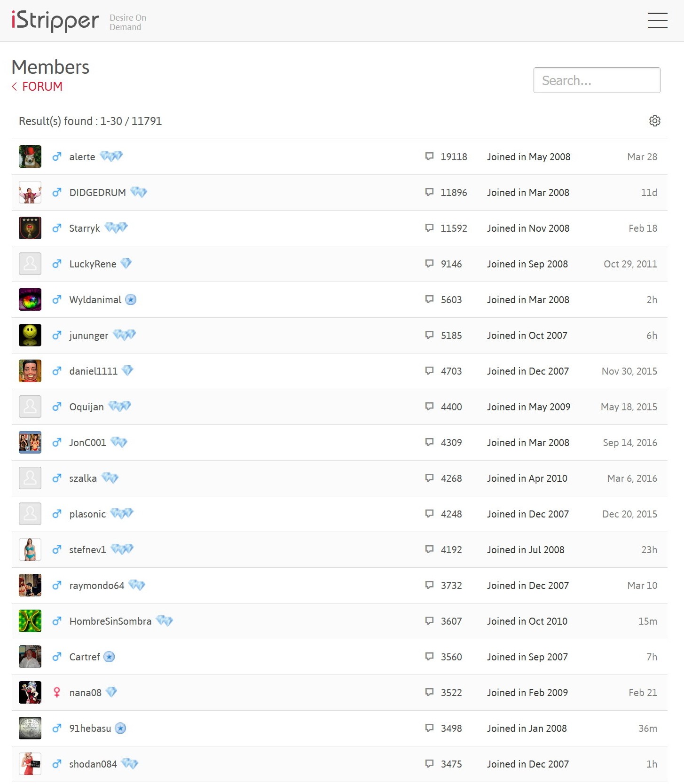Go back via the FORUM link
Viewport: 684px width, 784px height.
click(37, 86)
